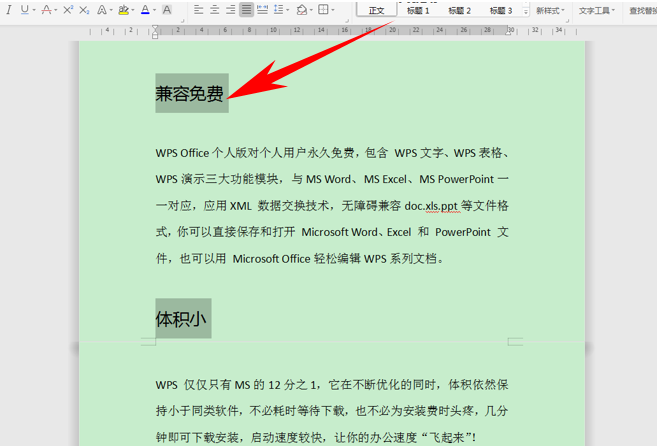
Task: Click the text 12 分之 1
Action: click(294, 385)
